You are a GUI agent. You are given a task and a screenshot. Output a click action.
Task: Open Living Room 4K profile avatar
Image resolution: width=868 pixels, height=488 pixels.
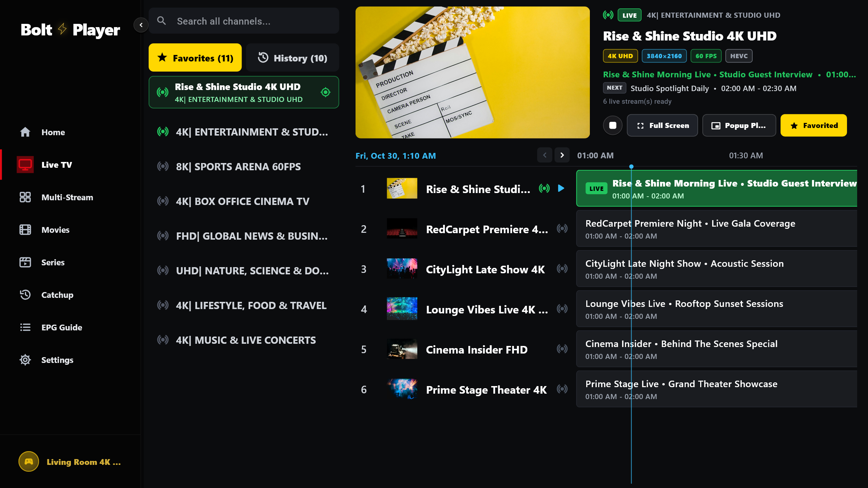(29, 462)
